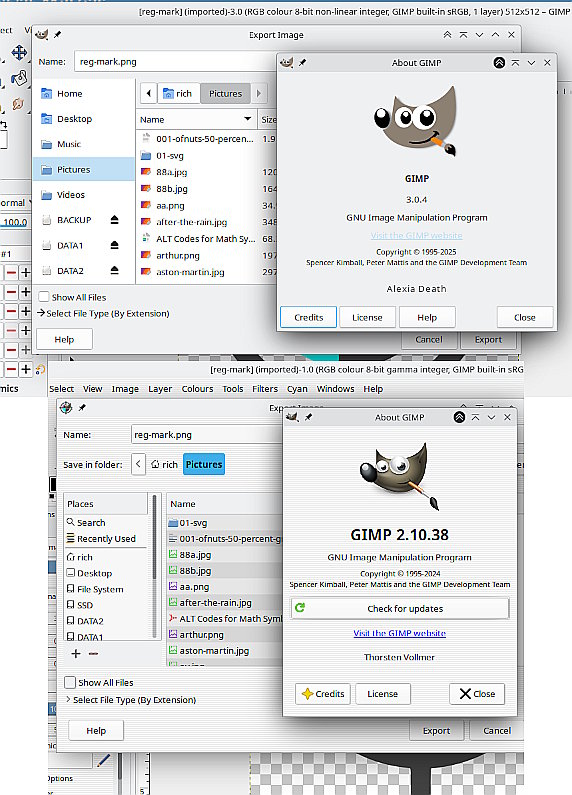This screenshot has height=795, width=572.
Task: Open the Filters menu in GIMP 2.10
Action: pyautogui.click(x=265, y=388)
